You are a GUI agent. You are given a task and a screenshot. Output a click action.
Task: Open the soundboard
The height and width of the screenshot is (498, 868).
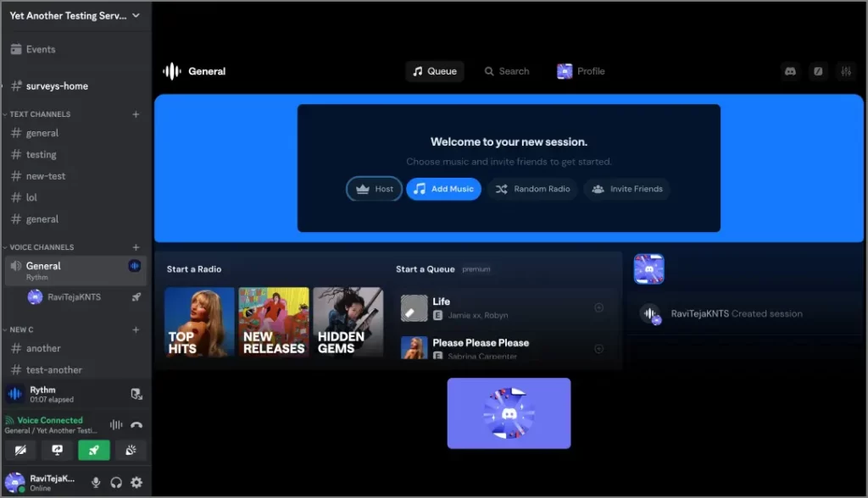pyautogui.click(x=131, y=451)
